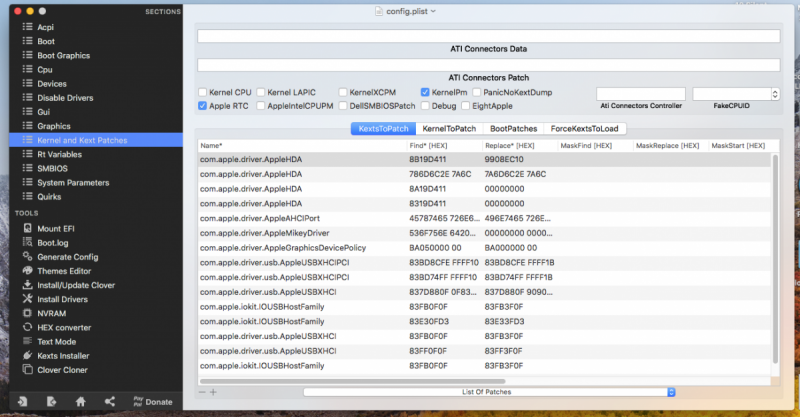Click the share icon in bottom toolbar
The image size is (800, 417).
pos(110,402)
